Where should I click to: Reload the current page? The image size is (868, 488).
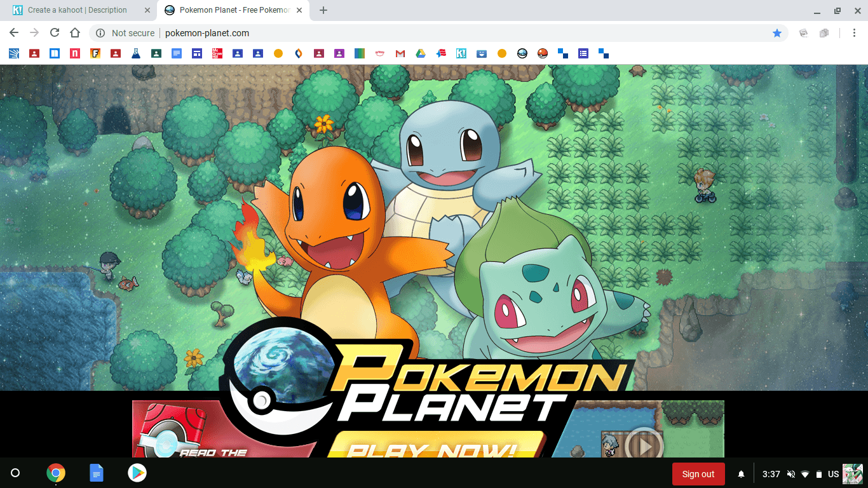tap(55, 33)
